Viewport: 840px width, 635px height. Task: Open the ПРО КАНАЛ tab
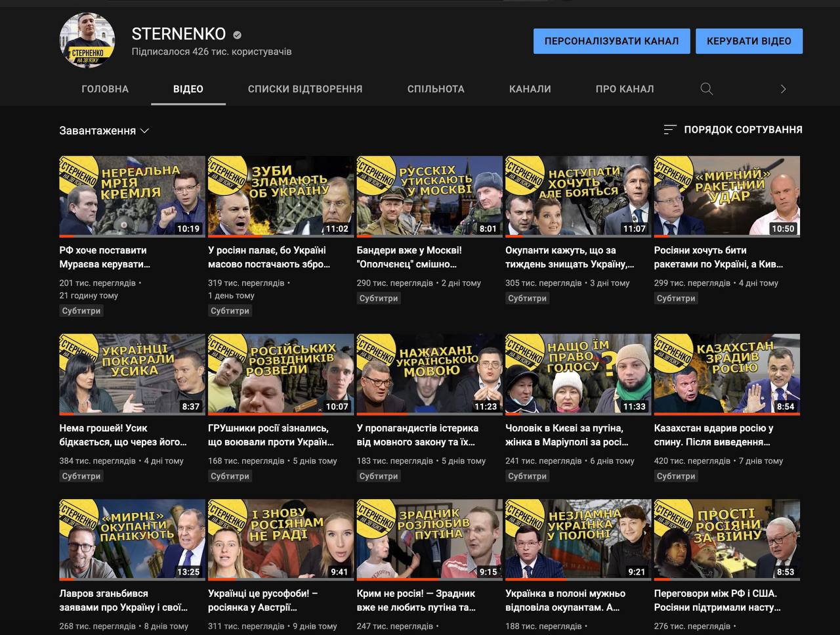click(x=625, y=89)
